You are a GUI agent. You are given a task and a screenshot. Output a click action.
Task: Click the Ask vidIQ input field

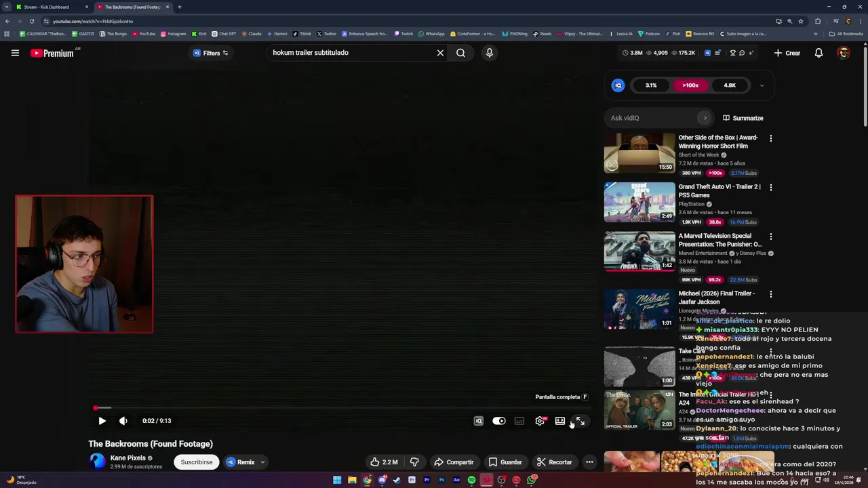653,118
